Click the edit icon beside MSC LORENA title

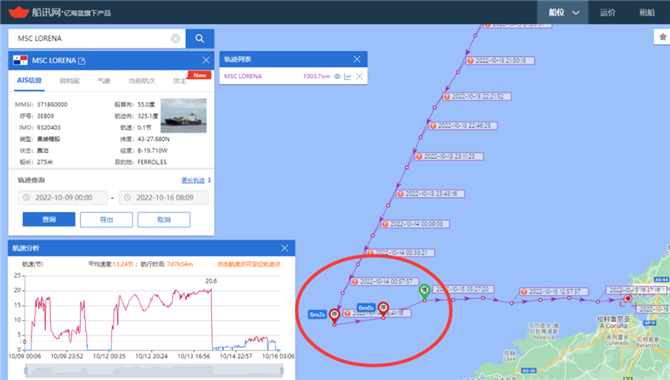(x=82, y=61)
